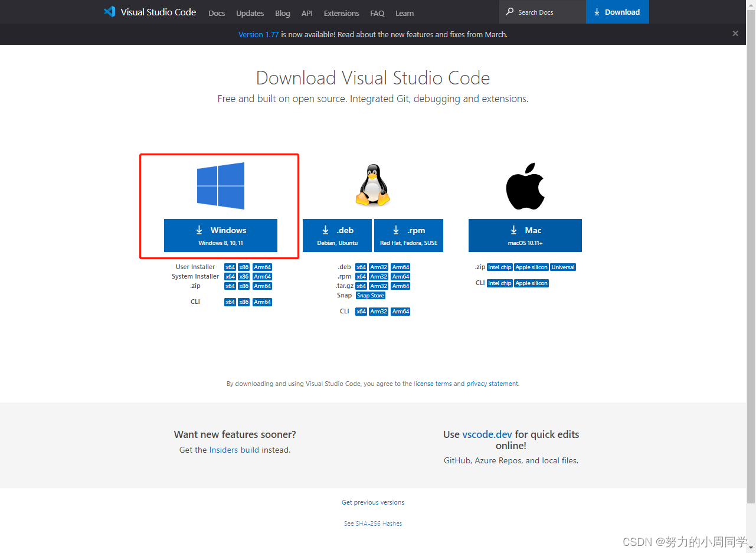Image resolution: width=756 pixels, height=553 pixels.
Task: Click the blue Download button in the header
Action: 617,12
